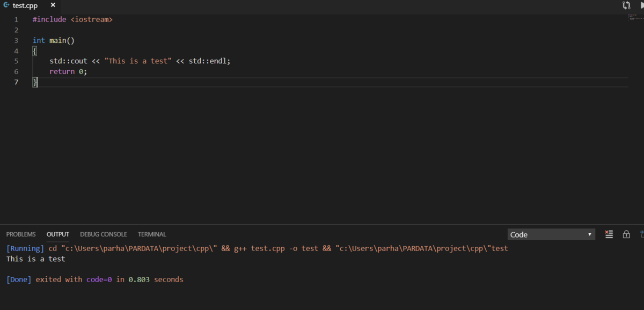Click line number 3 in gutter

click(x=16, y=40)
